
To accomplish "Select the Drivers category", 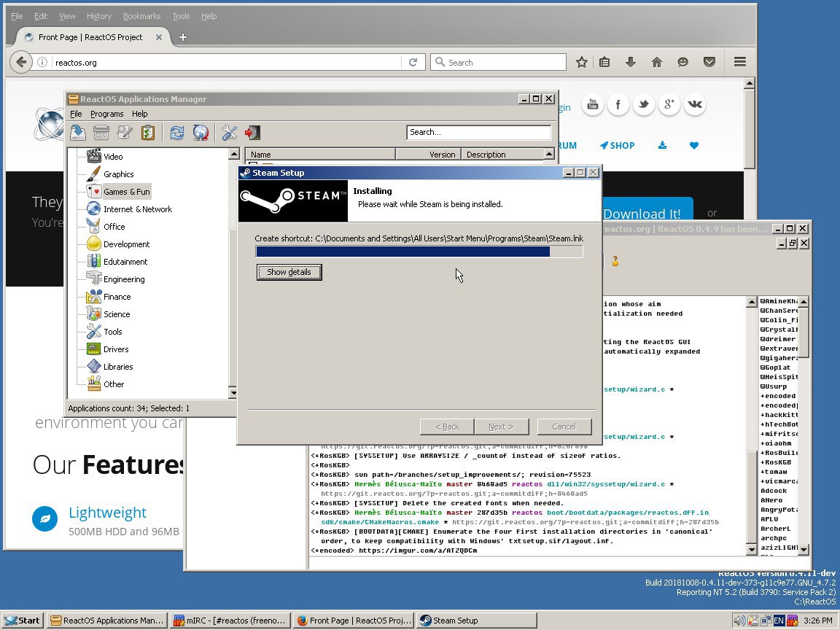I will coord(116,349).
